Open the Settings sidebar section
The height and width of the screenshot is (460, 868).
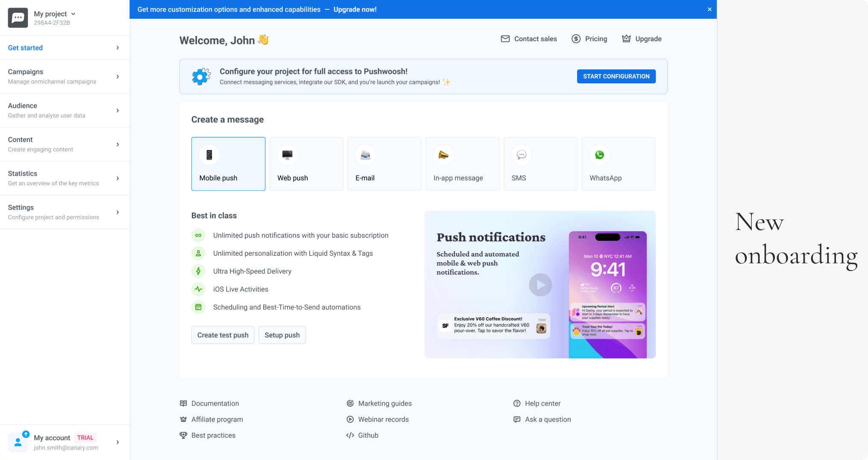pos(65,212)
